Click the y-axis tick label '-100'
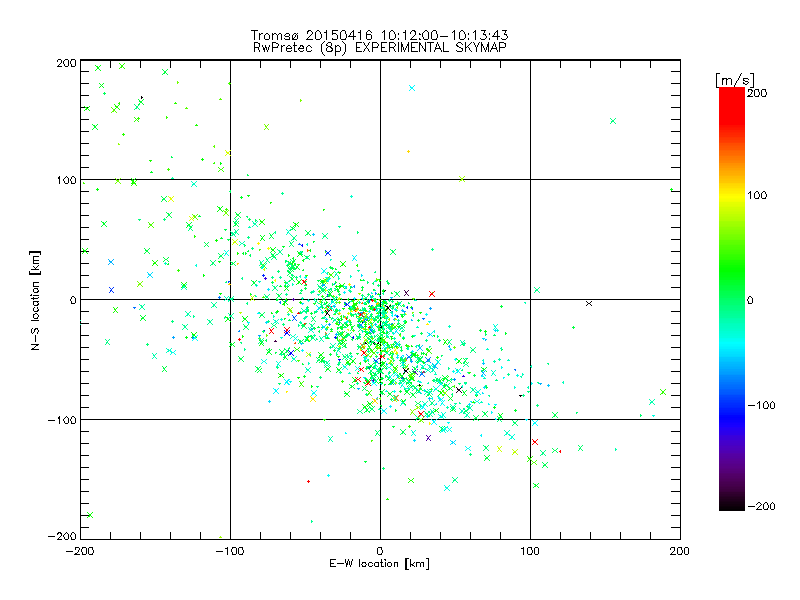The width and height of the screenshot is (800, 600). pos(62,420)
